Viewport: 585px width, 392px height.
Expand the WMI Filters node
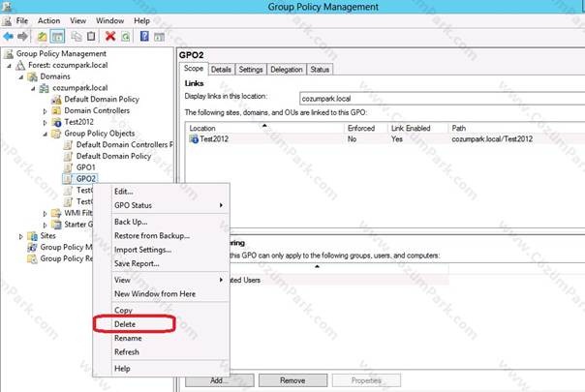45,214
